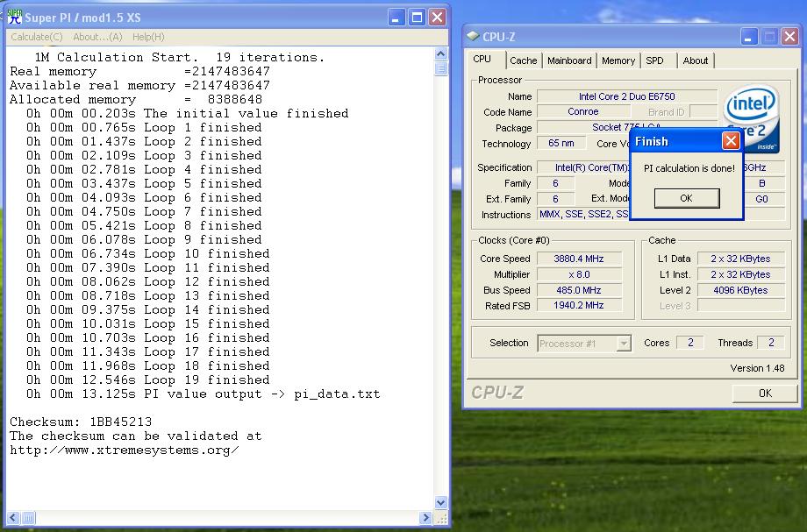Click the PI value output -> pi_data.txt line
Viewport: 807px width, 532px height.
[204, 394]
